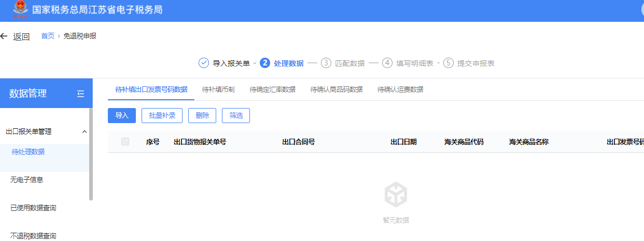Collapse sidebar using the menu fold icon
This screenshot has width=644, height=241.
pyautogui.click(x=80, y=93)
